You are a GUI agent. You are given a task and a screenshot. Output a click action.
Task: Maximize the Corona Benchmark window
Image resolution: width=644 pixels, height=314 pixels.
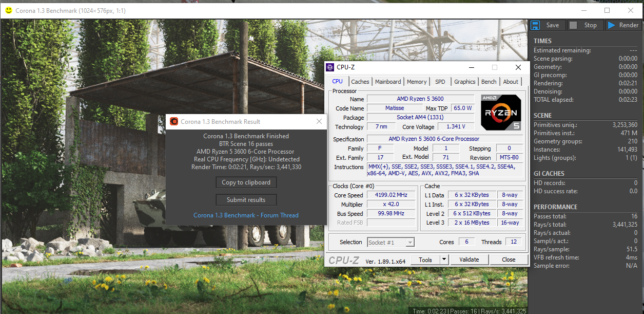(x=607, y=10)
